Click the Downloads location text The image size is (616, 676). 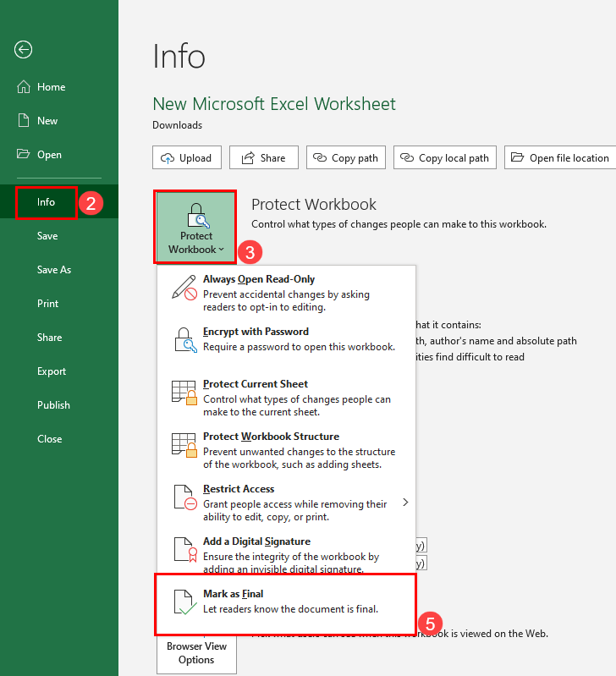pyautogui.click(x=177, y=125)
